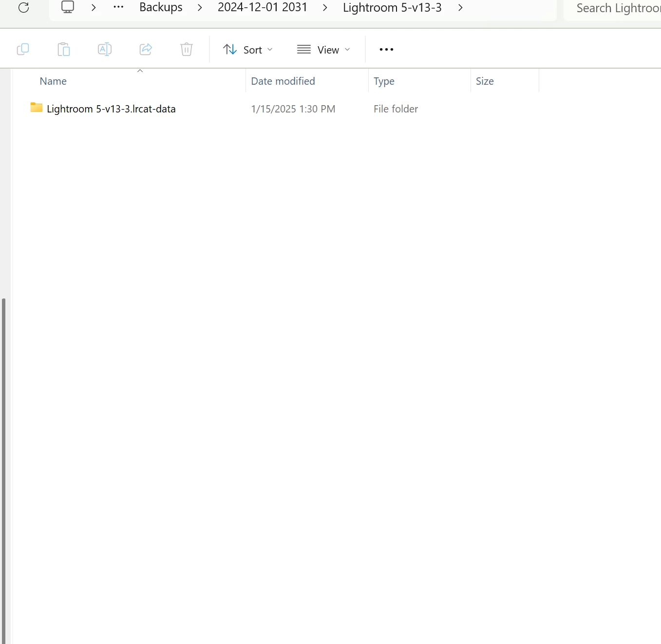Click the Paste toolbar icon
This screenshot has width=661, height=644.
(x=64, y=49)
